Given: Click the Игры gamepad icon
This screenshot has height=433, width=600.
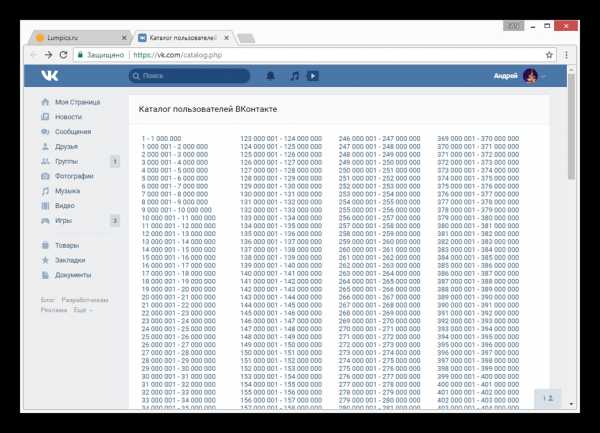Looking at the screenshot, I should tap(45, 221).
